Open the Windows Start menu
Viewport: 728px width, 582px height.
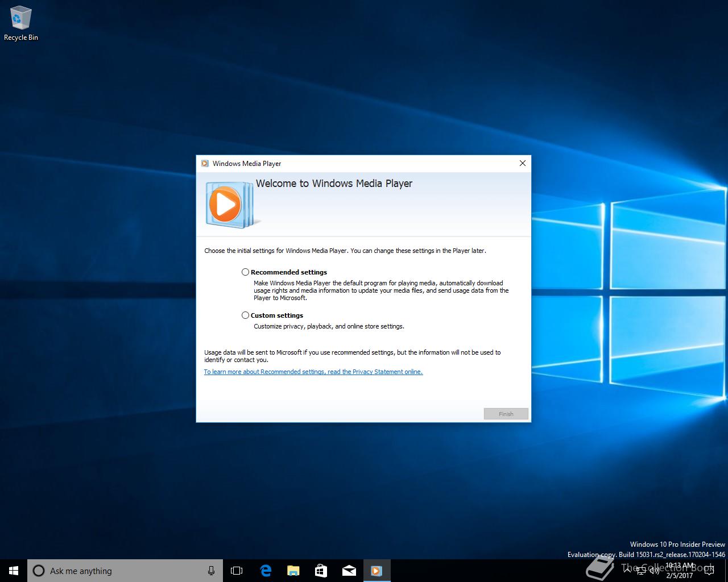pyautogui.click(x=14, y=571)
